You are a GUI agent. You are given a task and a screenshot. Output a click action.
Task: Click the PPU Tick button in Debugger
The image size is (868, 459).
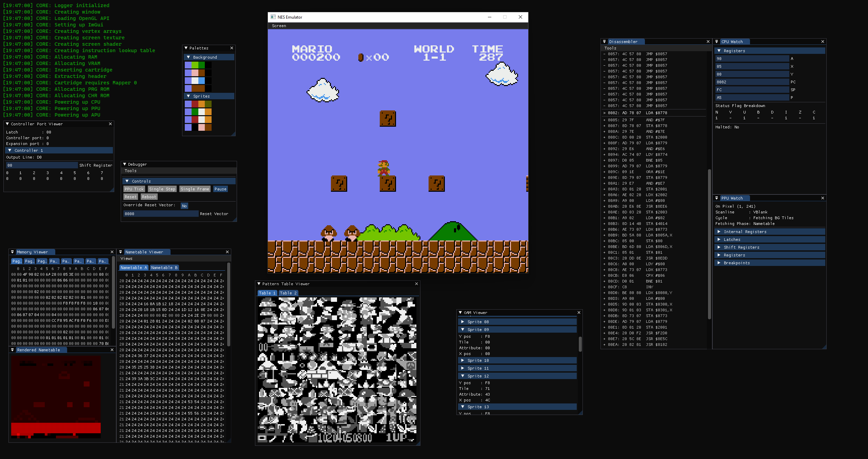tap(134, 189)
